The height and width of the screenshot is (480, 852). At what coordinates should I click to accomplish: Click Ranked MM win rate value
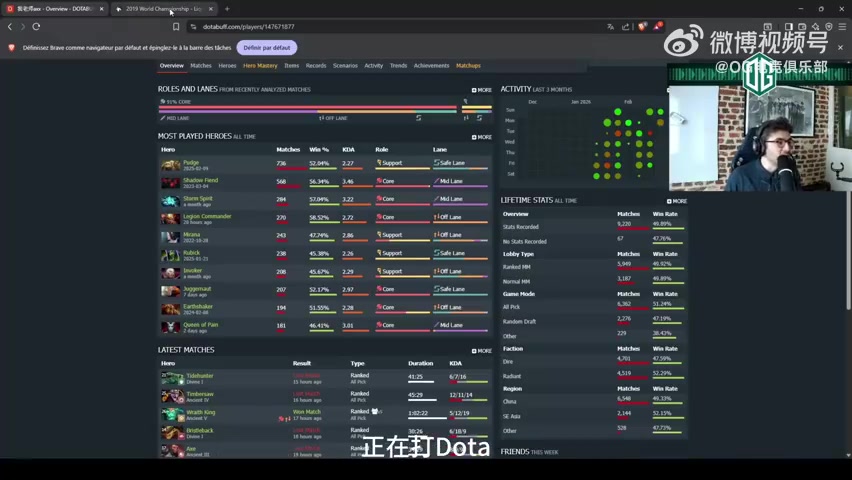[x=662, y=264]
